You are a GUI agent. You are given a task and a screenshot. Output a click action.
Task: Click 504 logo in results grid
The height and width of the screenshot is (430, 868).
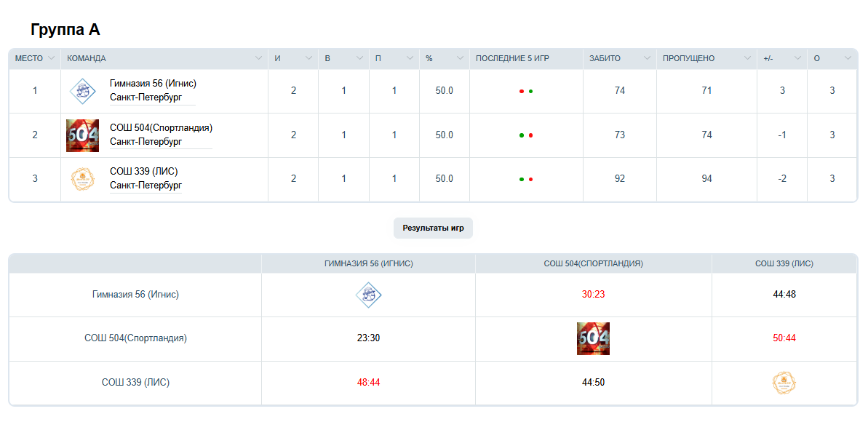pos(593,338)
